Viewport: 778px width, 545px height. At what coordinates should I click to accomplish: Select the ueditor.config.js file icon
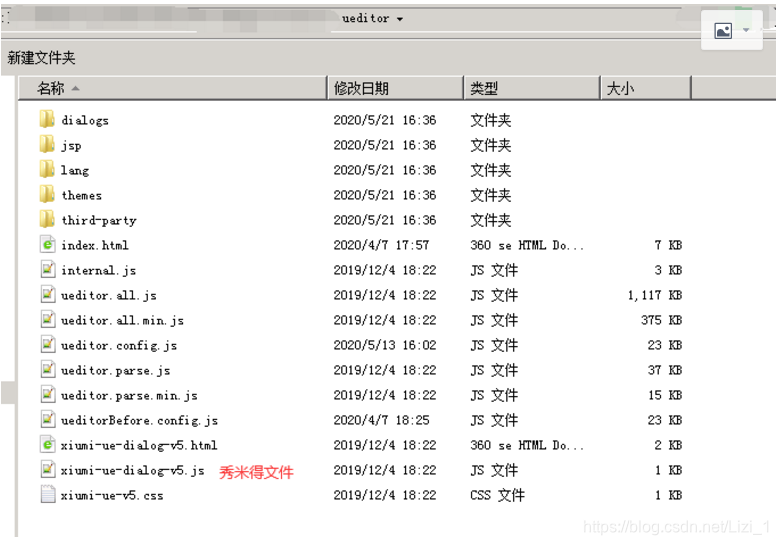coord(48,344)
